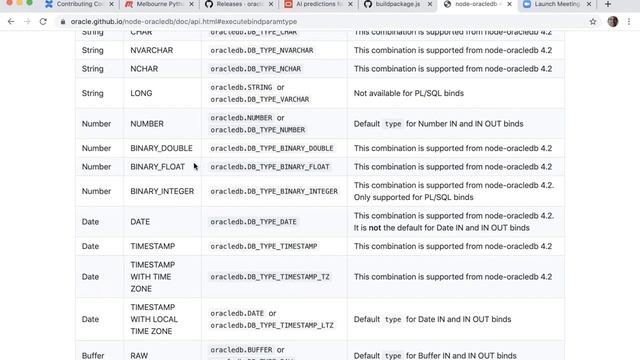640x360 pixels.
Task: Open a new browser tab
Action: coord(608,4)
